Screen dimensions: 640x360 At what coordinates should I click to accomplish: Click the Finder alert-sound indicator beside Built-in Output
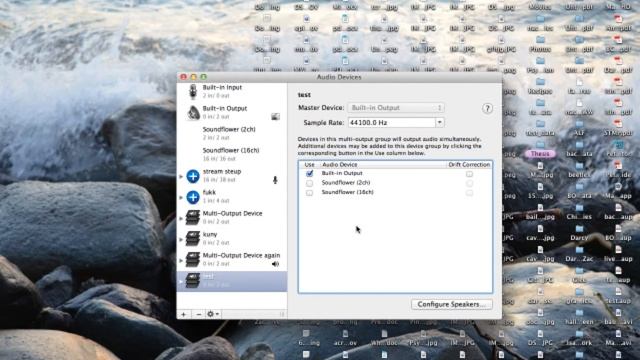276,117
